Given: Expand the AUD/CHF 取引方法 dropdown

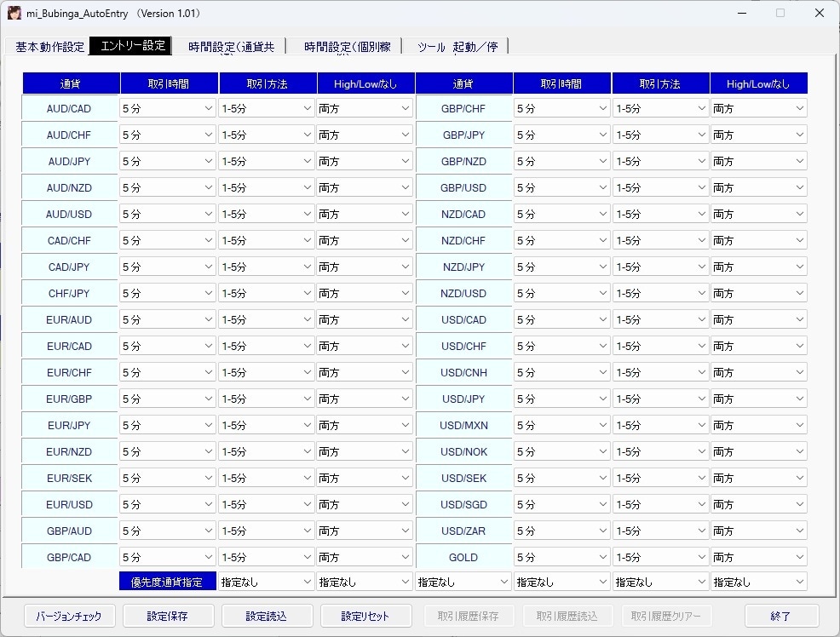Looking at the screenshot, I should tap(267, 135).
